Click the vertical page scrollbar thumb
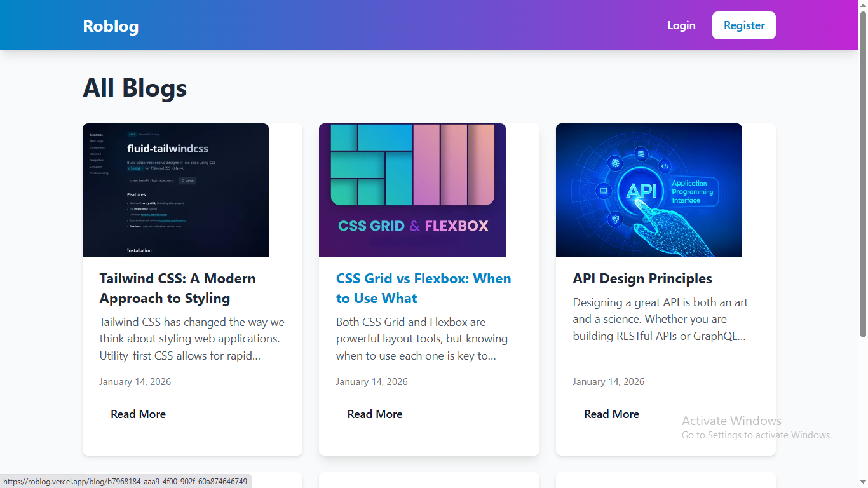The width and height of the screenshot is (868, 488). click(863, 172)
